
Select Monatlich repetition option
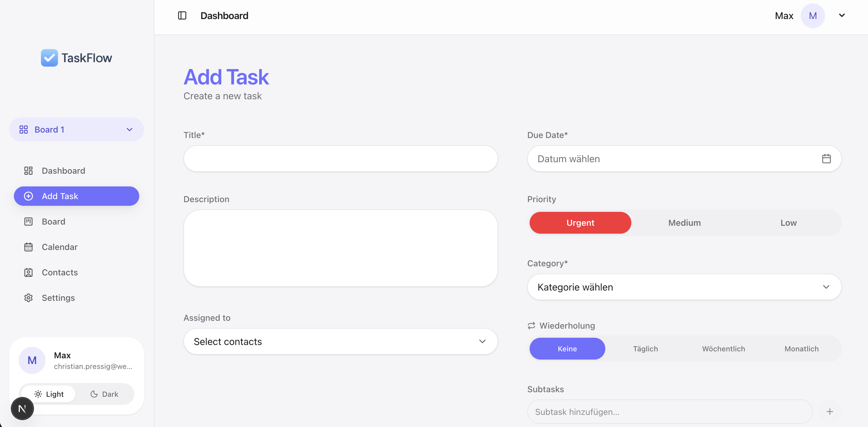[801, 349]
